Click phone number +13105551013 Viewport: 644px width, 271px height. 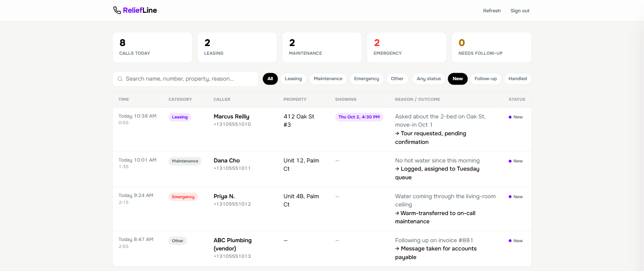tap(232, 256)
